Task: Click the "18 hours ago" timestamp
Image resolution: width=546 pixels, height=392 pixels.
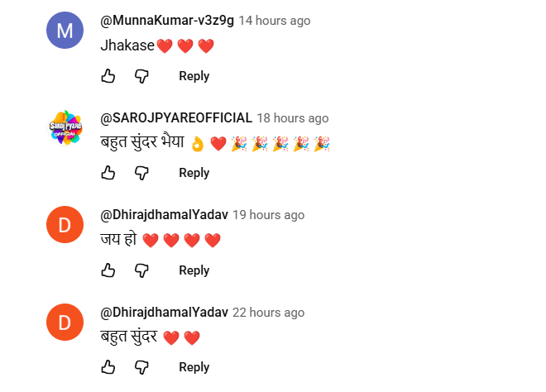Action: point(293,118)
